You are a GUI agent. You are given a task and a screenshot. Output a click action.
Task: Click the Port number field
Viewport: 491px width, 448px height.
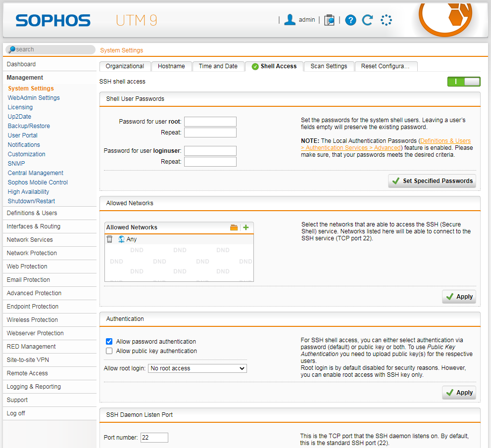tap(154, 438)
